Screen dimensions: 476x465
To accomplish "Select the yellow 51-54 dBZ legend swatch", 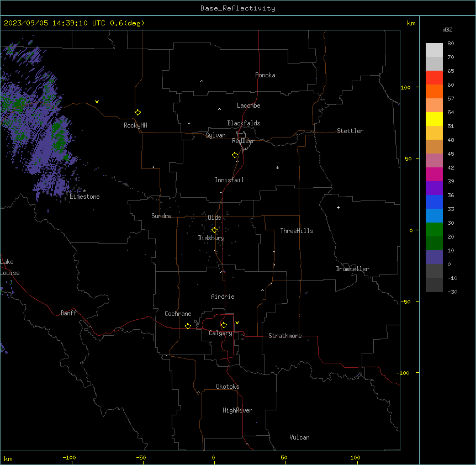I will tap(434, 119).
